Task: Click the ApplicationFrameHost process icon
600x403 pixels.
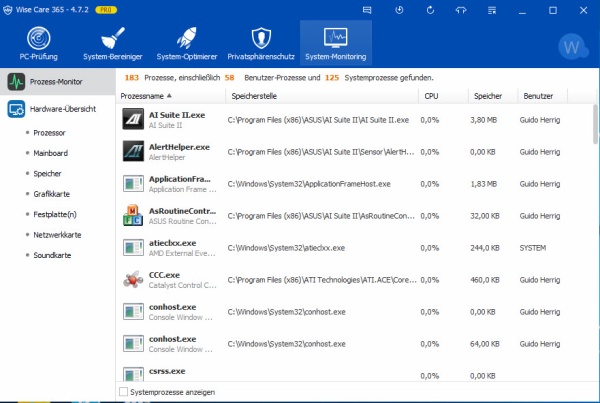Action: pos(133,183)
